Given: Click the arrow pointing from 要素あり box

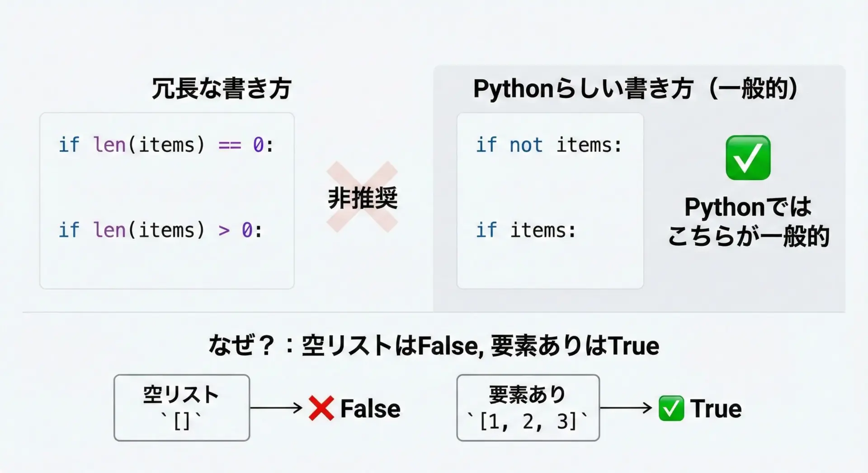Looking at the screenshot, I should pos(626,408).
